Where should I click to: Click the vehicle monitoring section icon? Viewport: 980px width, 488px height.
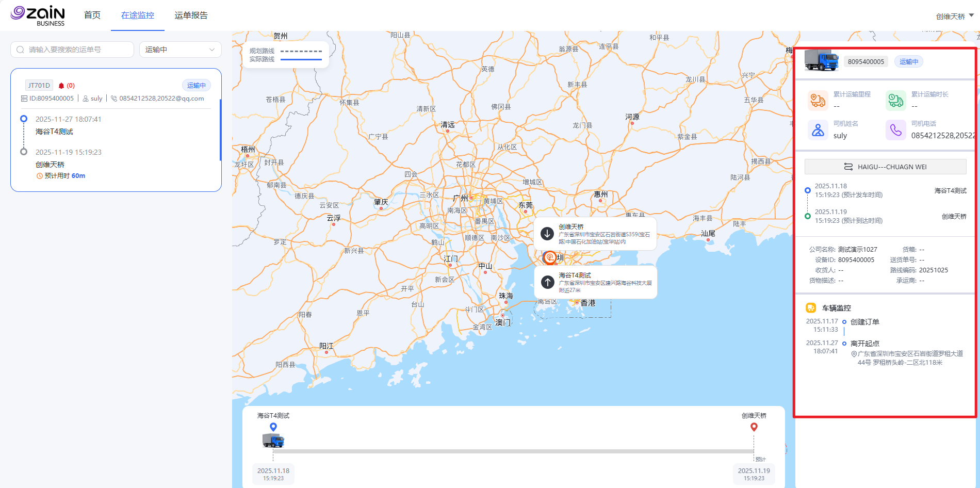pos(811,308)
